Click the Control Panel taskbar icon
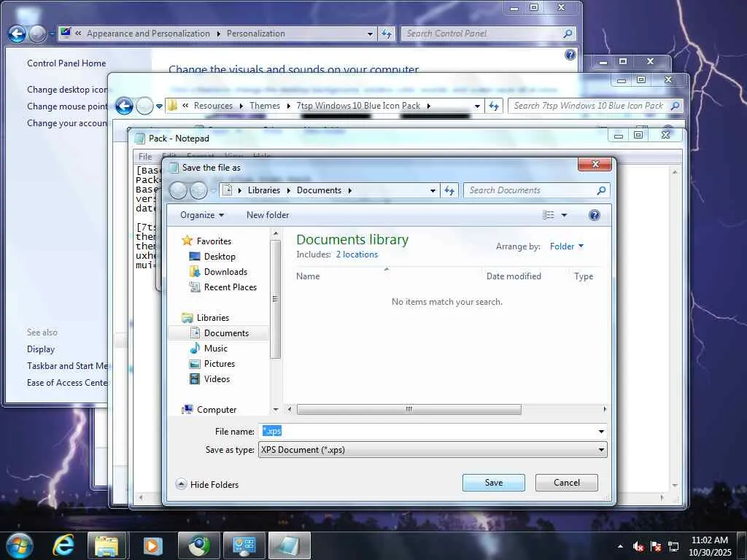Viewport: 747px width, 560px height. [x=244, y=546]
